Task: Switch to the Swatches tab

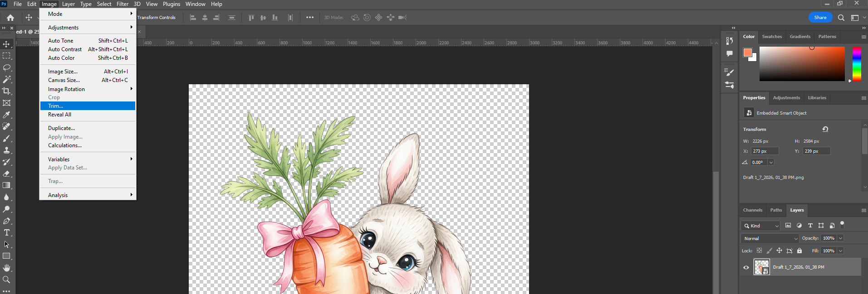Action: coord(772,37)
